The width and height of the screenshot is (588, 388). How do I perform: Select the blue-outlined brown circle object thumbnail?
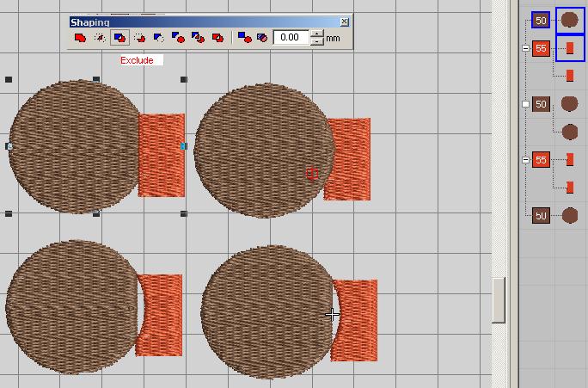[569, 20]
